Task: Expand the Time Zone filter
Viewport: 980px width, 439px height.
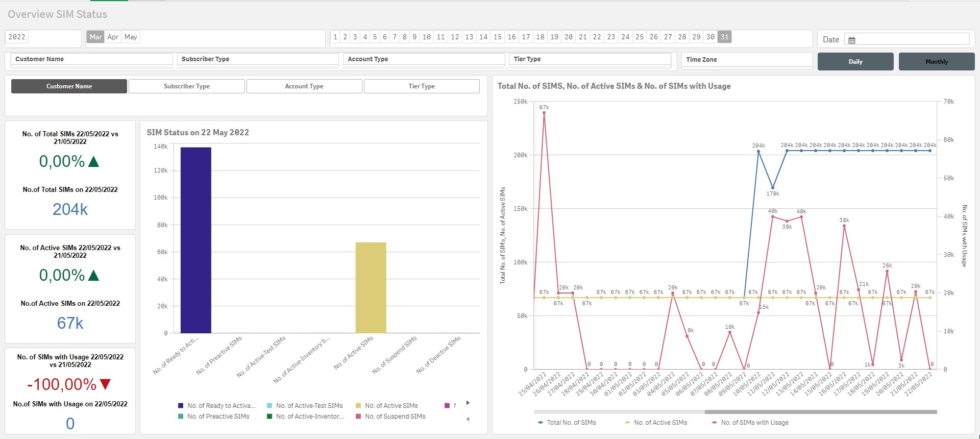Action: 747,60
